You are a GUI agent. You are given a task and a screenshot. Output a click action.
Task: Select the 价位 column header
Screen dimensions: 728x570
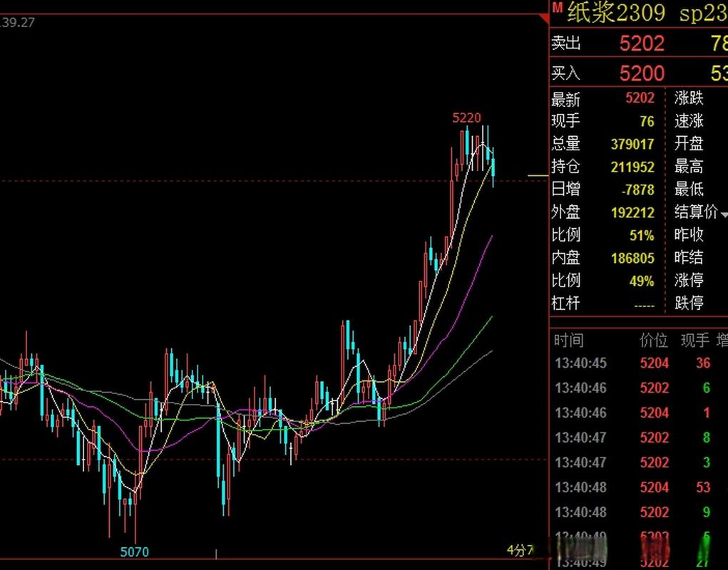pyautogui.click(x=654, y=340)
